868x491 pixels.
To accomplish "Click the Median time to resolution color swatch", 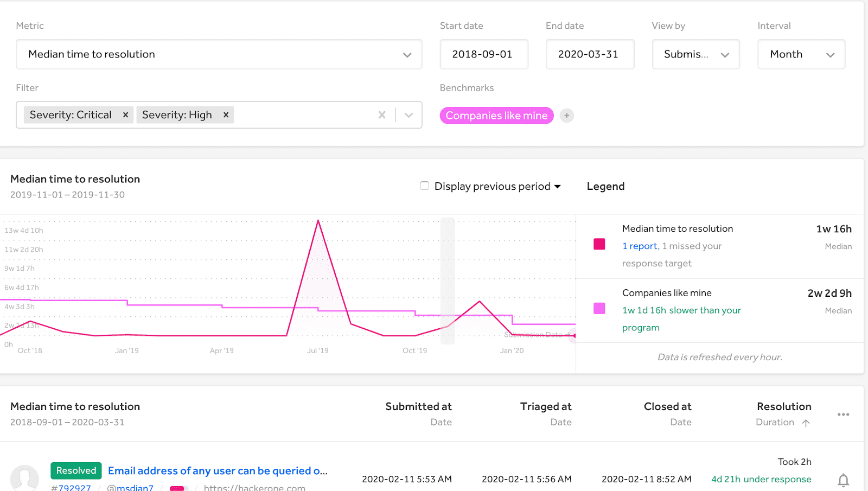I will click(x=599, y=244).
